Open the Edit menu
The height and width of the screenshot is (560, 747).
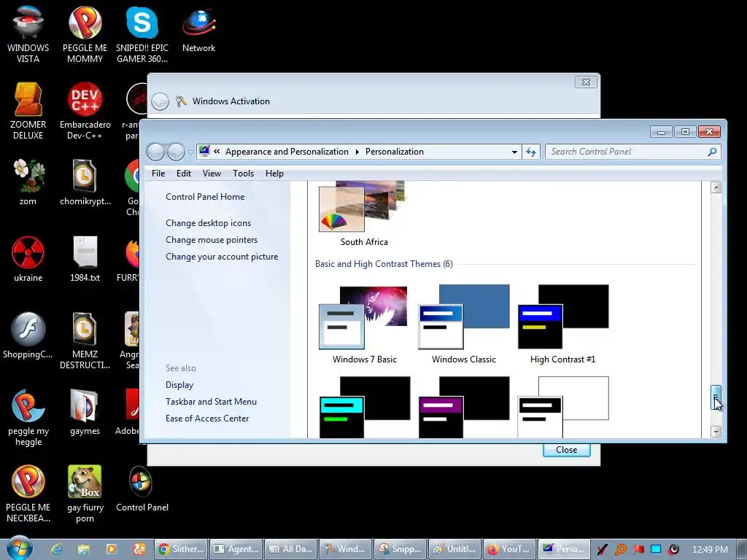183,174
